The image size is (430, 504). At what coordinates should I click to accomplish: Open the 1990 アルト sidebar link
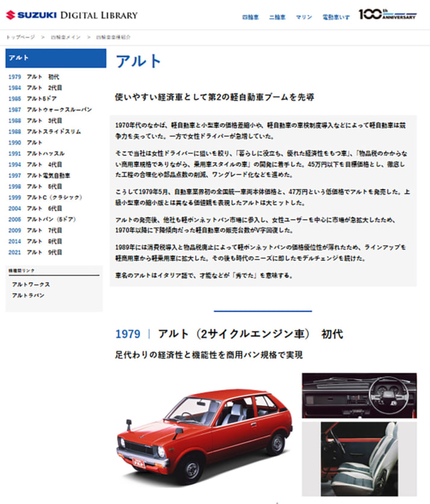coord(25,142)
